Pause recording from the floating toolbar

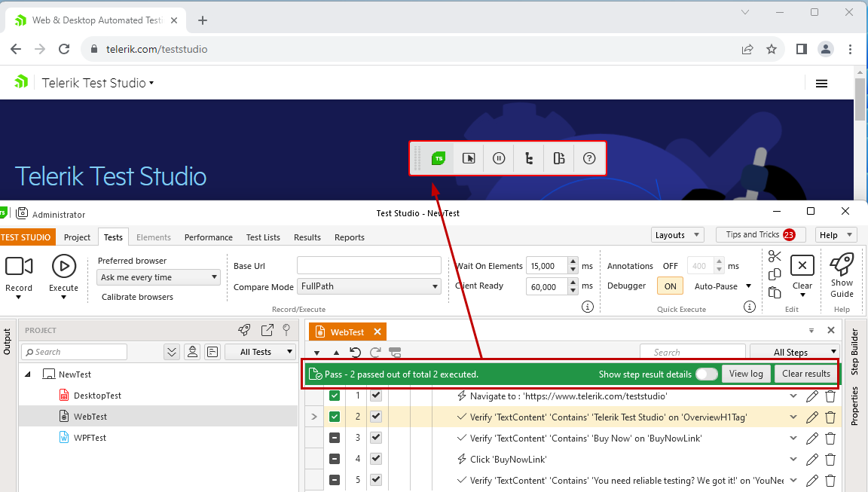coord(499,158)
